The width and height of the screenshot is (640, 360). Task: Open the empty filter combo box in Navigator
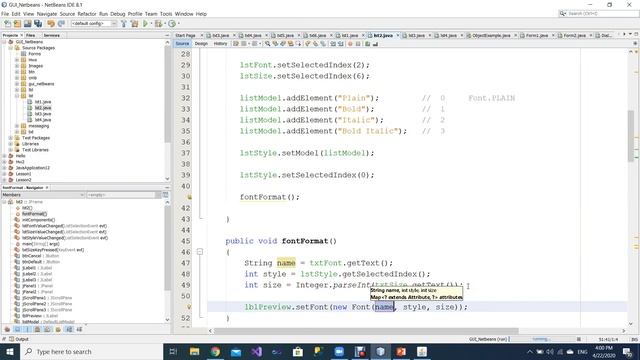click(124, 195)
